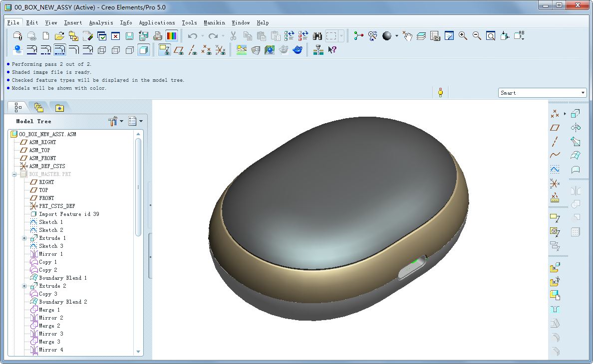Click the Revolve tool icon in right toolbar
The width and height of the screenshot is (593, 364).
click(x=575, y=127)
